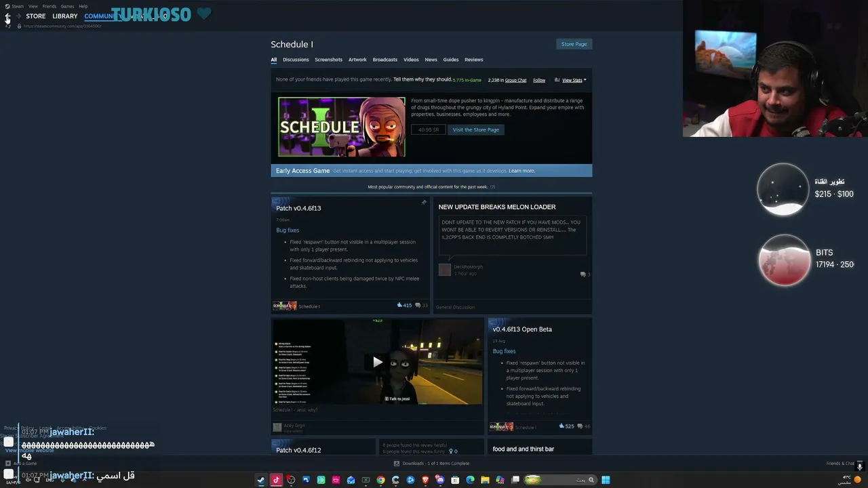Select the All tab
Viewport: 868px width, 488px height.
274,60
